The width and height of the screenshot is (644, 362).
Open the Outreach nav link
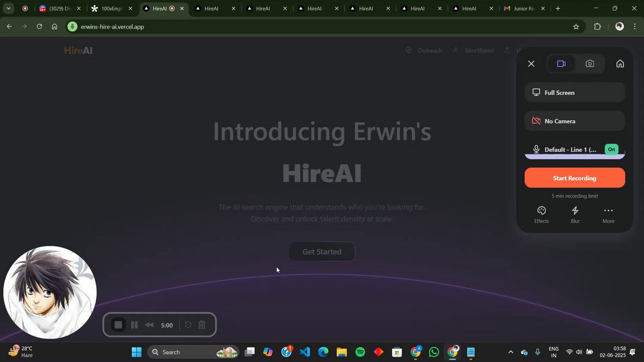[424, 50]
